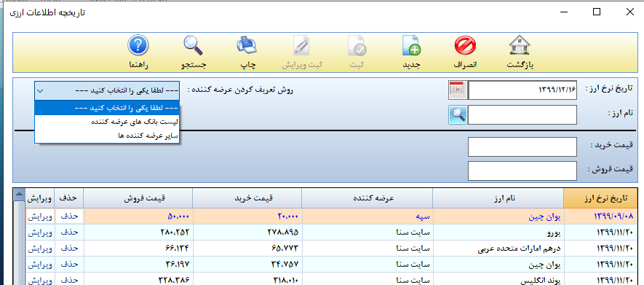644x285 pixels.
Task: Click the جدید (New) document icon
Action: point(411,46)
